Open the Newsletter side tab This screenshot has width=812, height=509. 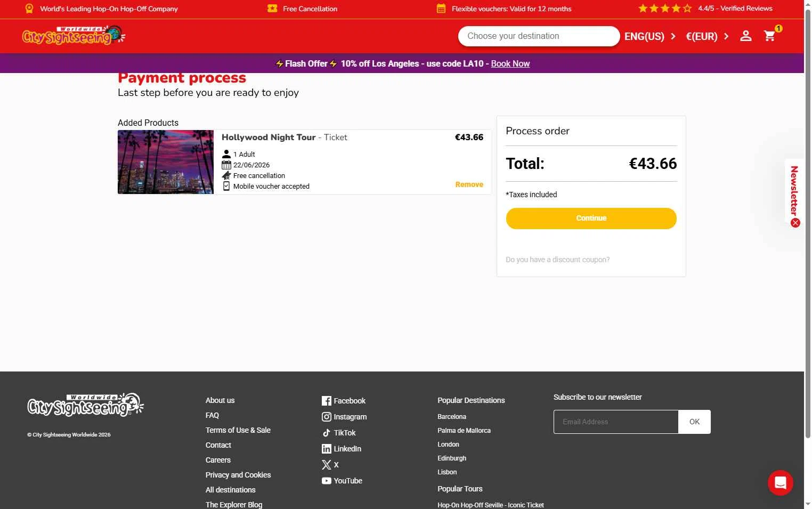tap(794, 191)
